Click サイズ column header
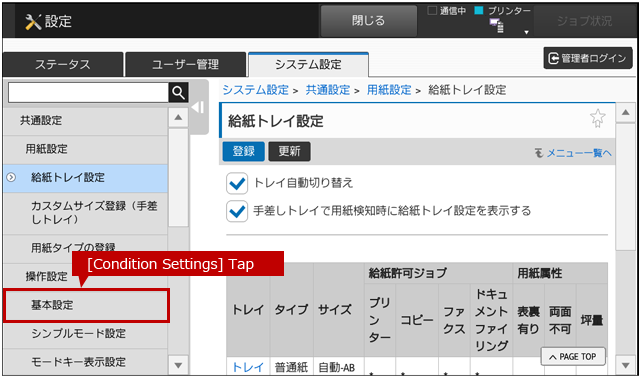This screenshot has height=376, width=640. coord(338,309)
